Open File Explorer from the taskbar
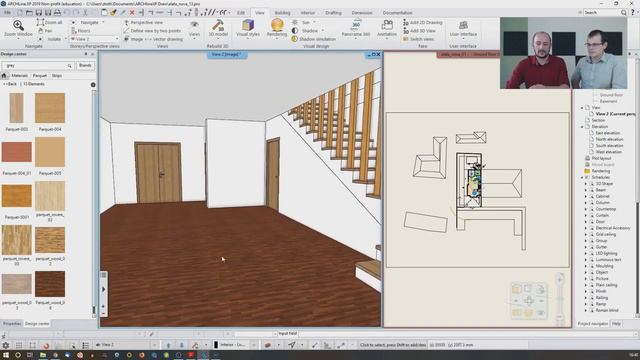Image resolution: width=640 pixels, height=360 pixels. click(x=42, y=355)
